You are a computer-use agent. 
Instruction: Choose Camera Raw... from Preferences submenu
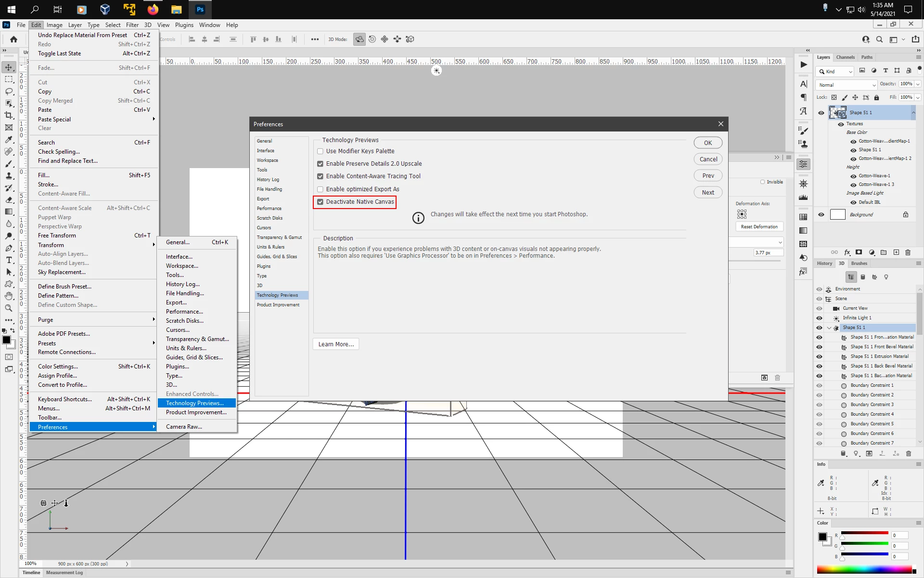coord(184,427)
